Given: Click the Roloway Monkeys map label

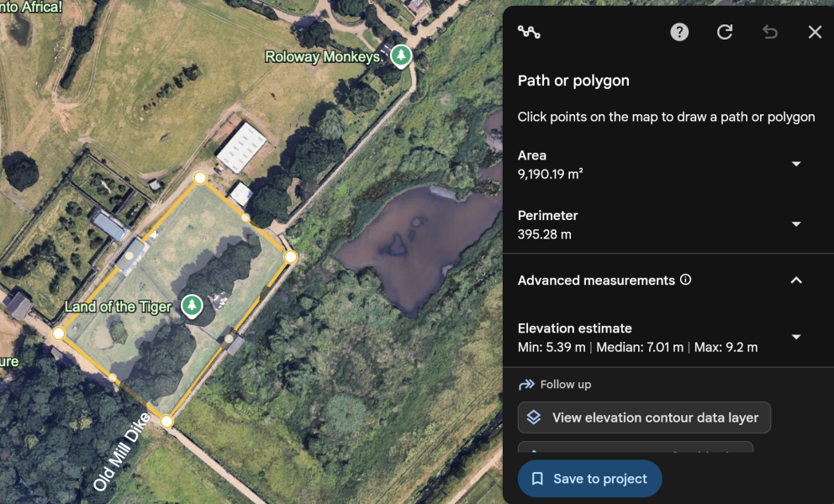Looking at the screenshot, I should [322, 57].
